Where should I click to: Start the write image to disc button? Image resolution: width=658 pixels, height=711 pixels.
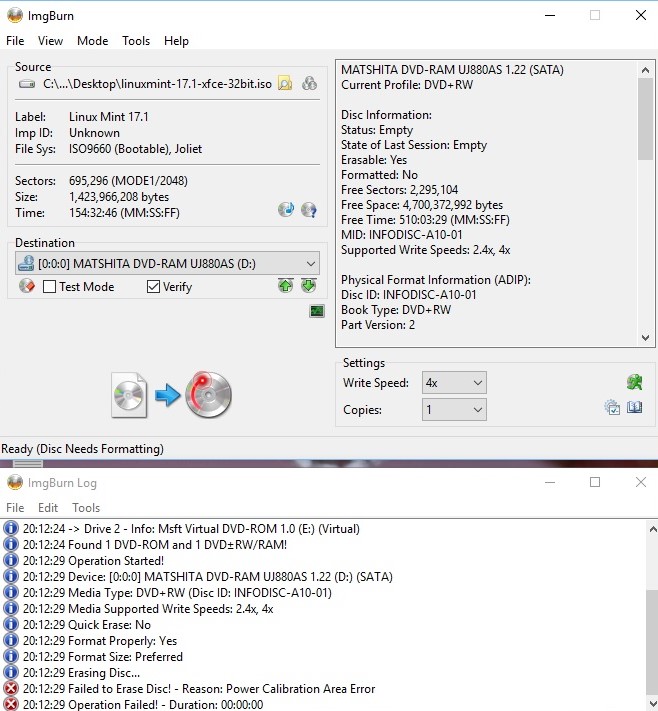(172, 395)
